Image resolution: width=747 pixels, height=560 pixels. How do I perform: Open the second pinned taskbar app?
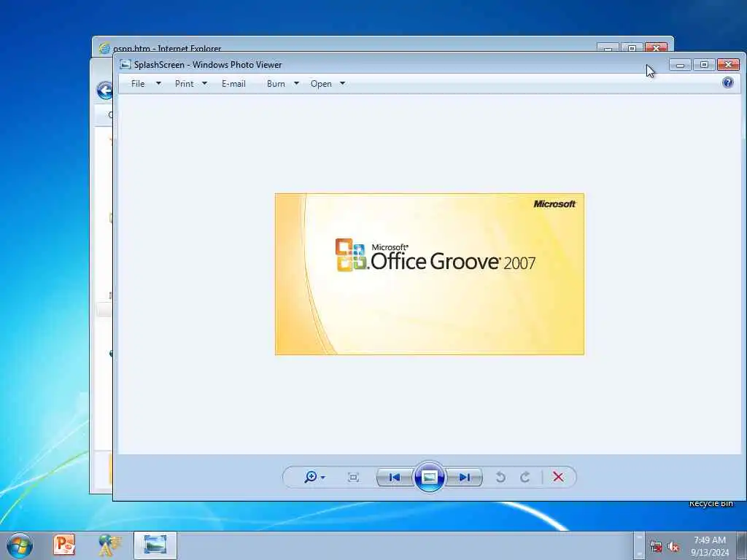point(109,545)
